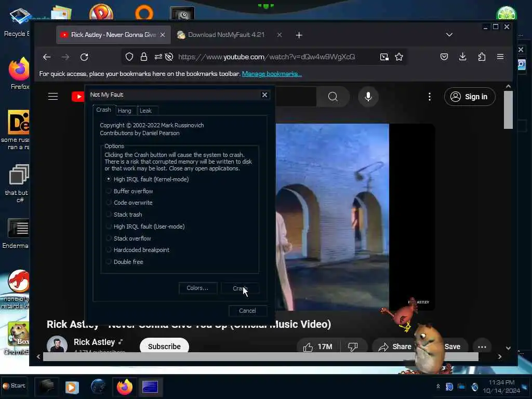The width and height of the screenshot is (532, 399).
Task: Open Firefox from the taskbar
Action: tap(125, 387)
